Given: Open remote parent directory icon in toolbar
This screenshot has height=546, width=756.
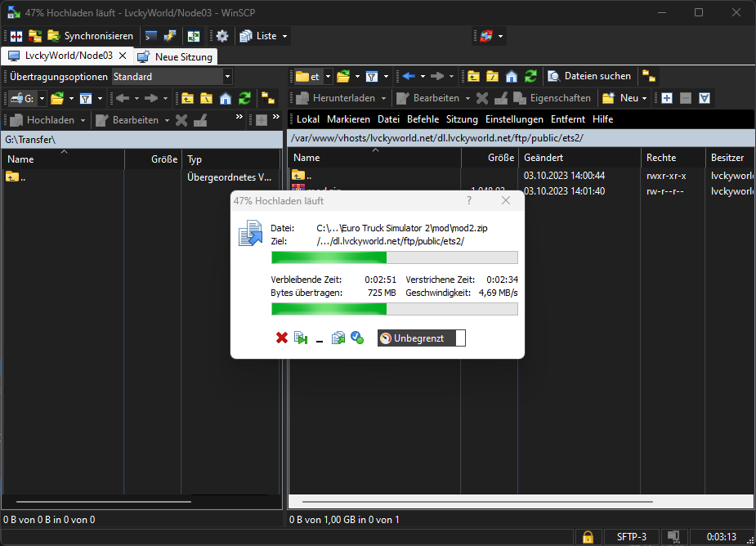Looking at the screenshot, I should coord(473,76).
